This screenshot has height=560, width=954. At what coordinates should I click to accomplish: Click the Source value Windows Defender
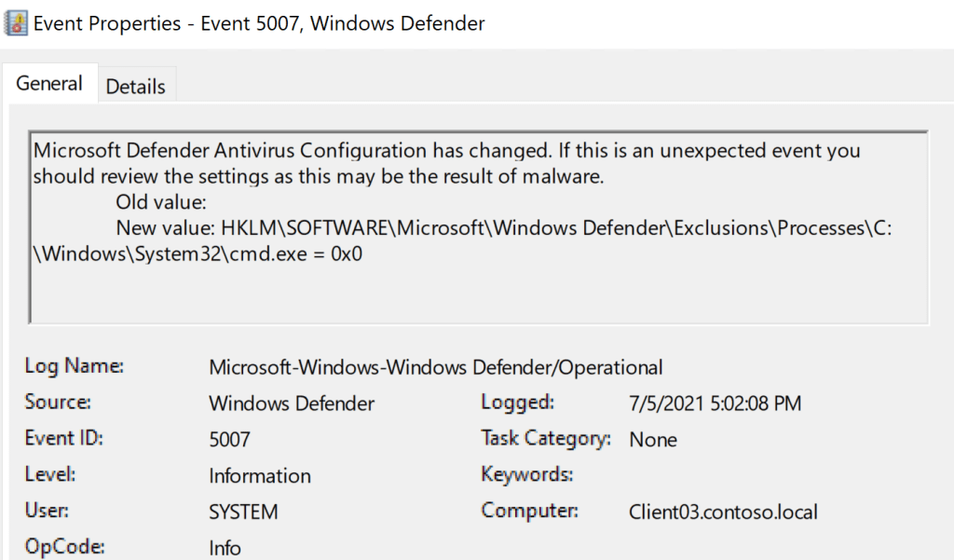tap(292, 403)
